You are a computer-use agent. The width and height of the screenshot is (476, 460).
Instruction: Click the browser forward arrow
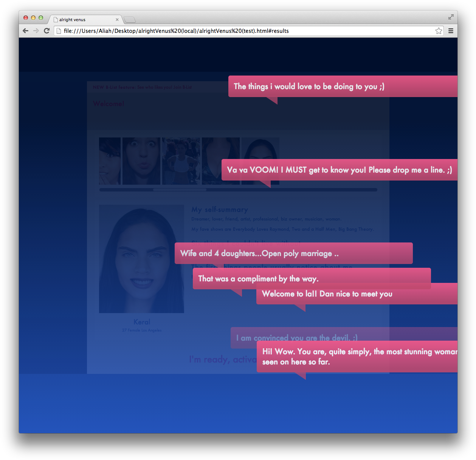coord(36,31)
